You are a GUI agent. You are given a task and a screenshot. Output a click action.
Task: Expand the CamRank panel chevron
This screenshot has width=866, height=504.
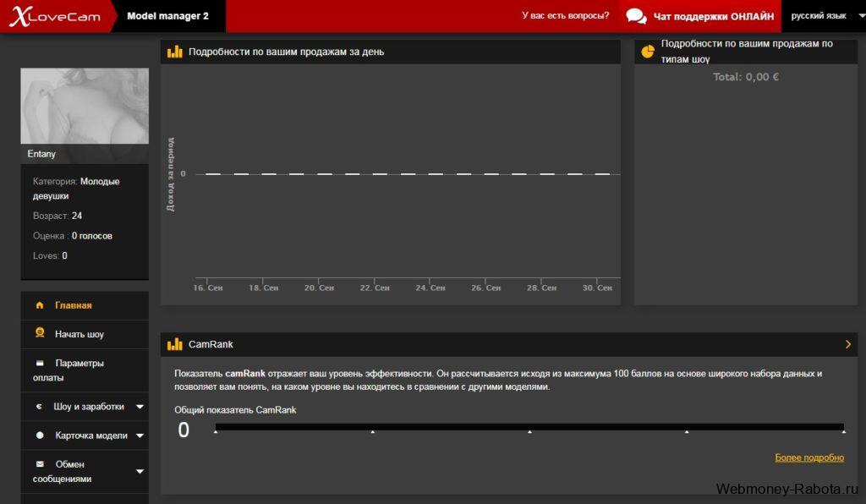[x=848, y=344]
